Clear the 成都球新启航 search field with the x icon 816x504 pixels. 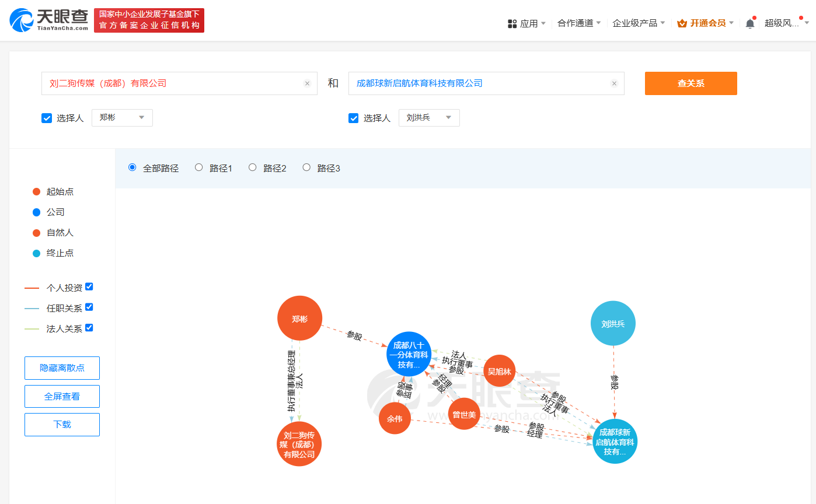[x=614, y=83]
